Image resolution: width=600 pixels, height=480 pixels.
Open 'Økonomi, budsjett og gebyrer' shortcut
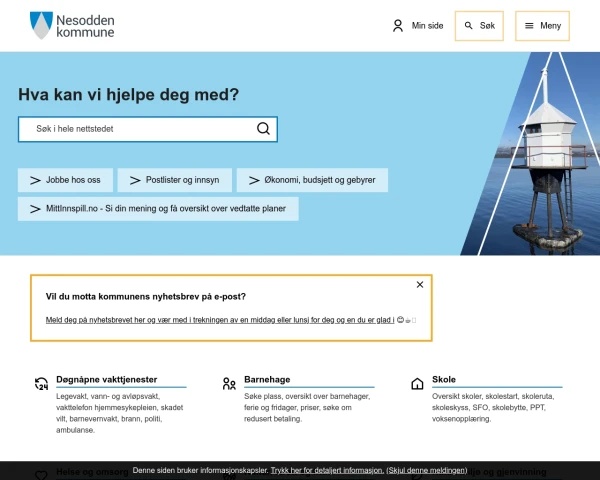(x=312, y=180)
